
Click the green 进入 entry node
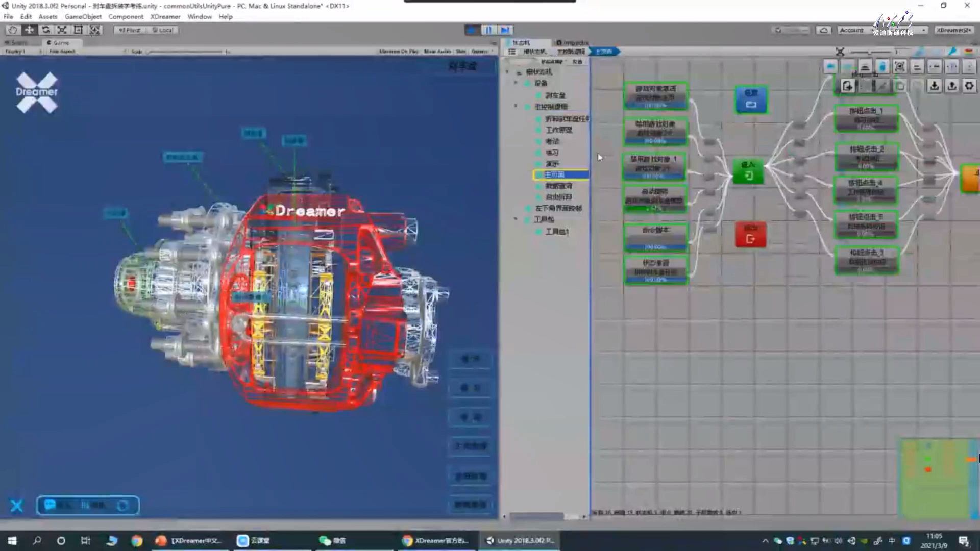click(748, 171)
